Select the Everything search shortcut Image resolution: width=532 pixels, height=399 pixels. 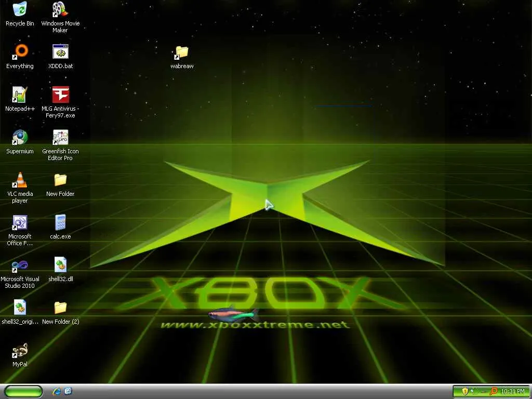coord(20,52)
